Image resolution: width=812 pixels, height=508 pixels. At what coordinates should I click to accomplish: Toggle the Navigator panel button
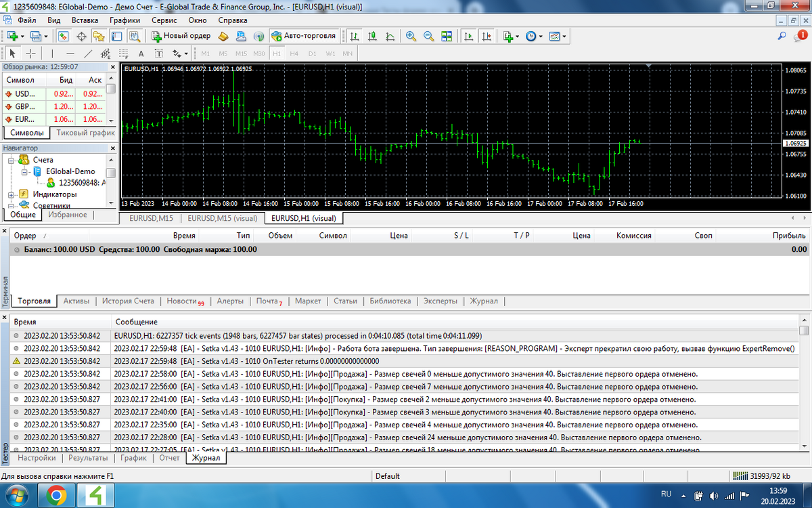tap(99, 36)
